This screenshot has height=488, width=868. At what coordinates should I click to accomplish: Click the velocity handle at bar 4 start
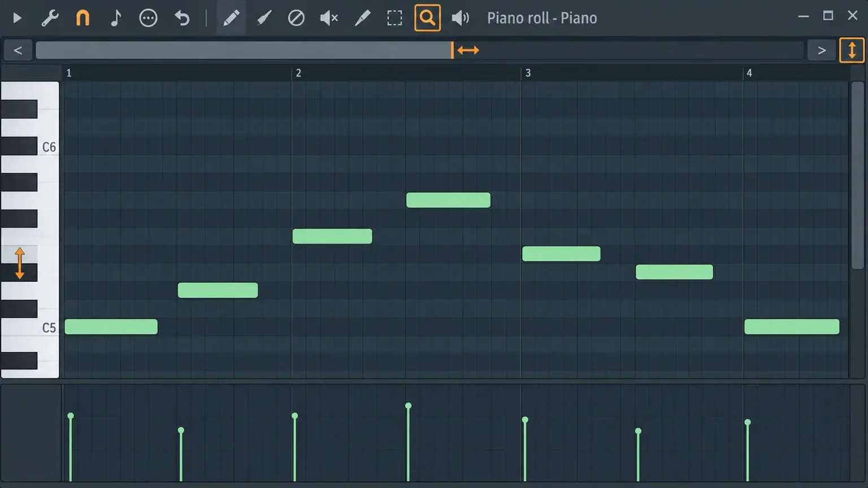pos(748,422)
